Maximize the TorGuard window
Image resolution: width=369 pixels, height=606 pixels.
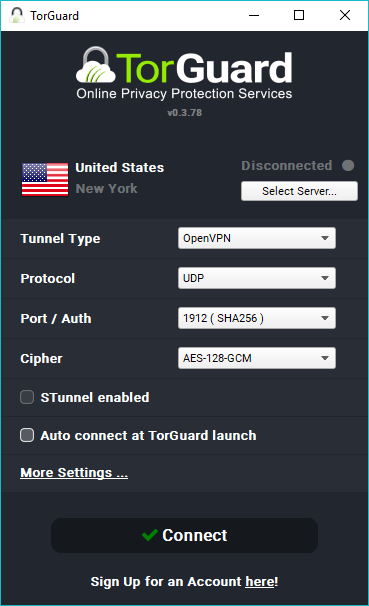point(299,15)
